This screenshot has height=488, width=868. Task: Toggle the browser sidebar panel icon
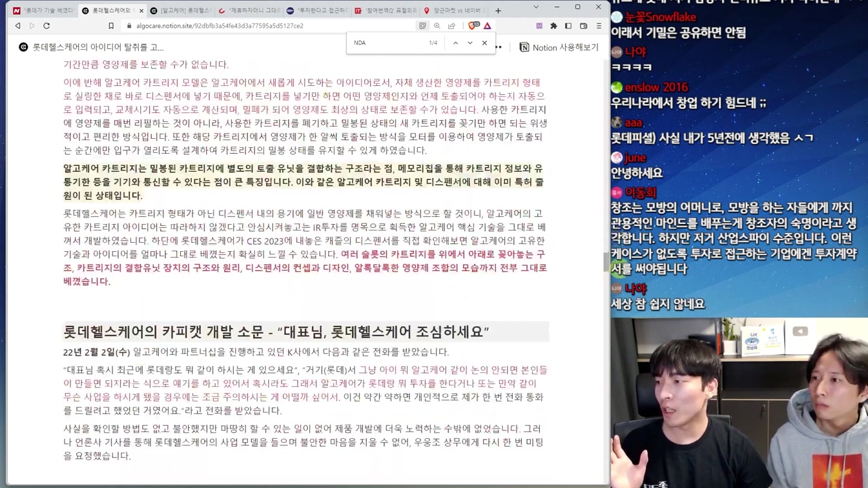[568, 26]
